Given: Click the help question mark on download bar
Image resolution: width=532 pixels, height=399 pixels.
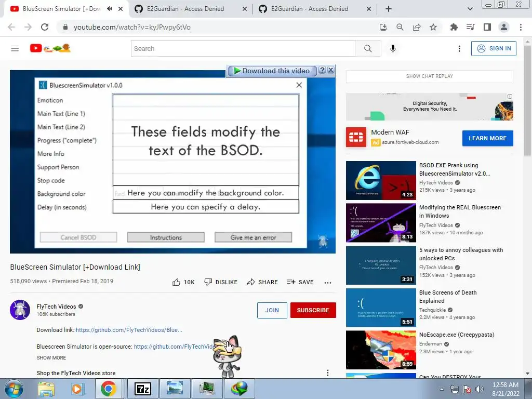Looking at the screenshot, I should 322,70.
